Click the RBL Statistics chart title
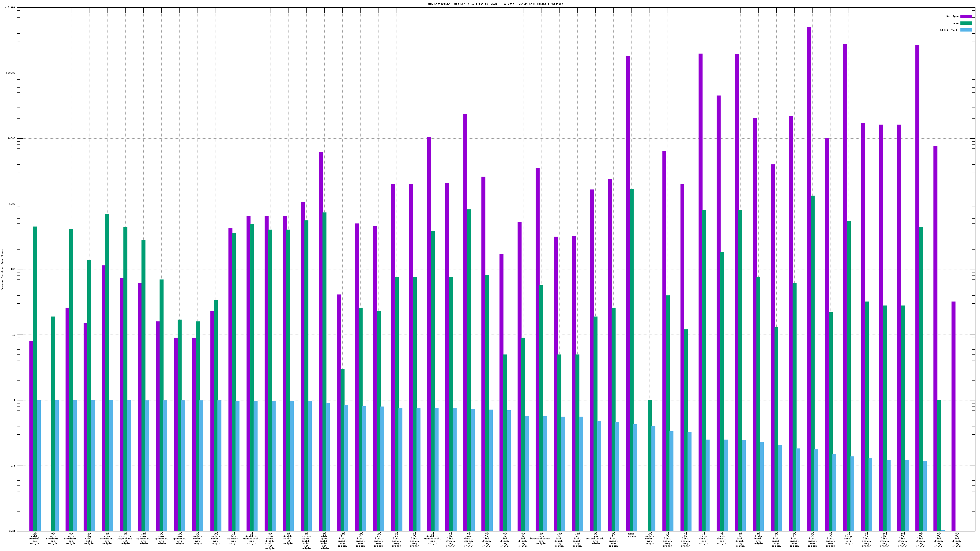 (x=495, y=4)
